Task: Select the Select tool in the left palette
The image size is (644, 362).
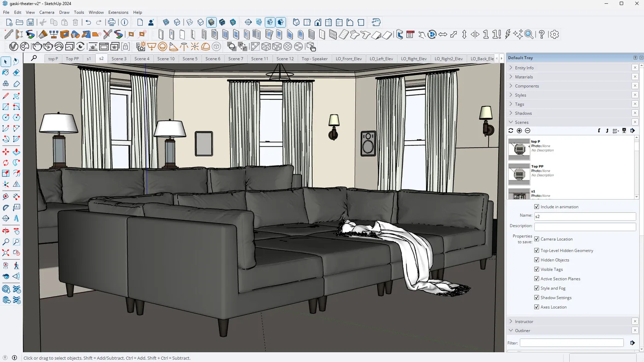Action: click(x=6, y=61)
